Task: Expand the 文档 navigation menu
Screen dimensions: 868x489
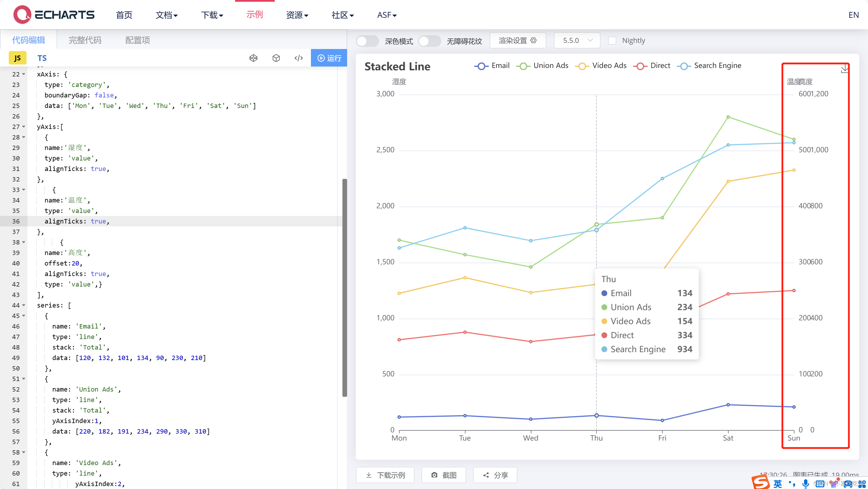Action: [x=167, y=15]
